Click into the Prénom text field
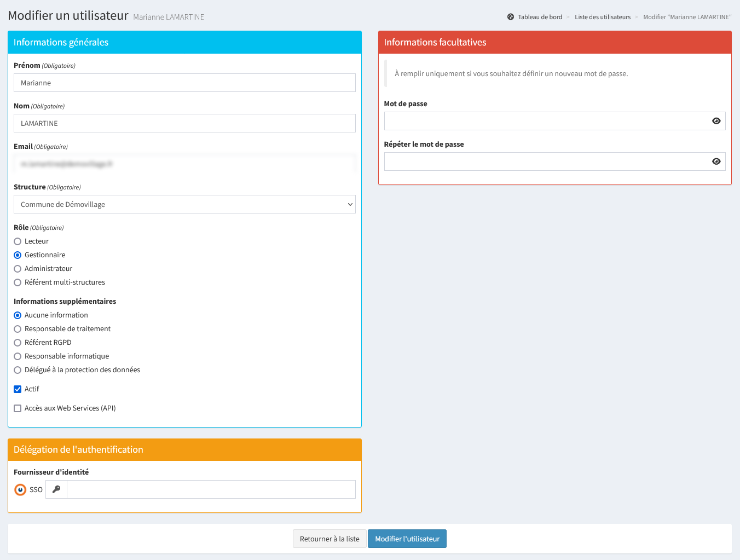Viewport: 740px width, 560px height. pyautogui.click(x=184, y=83)
